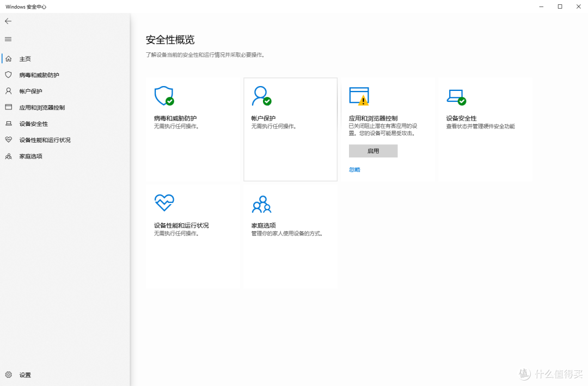588x386 pixels.
Task: Select 主页 in the sidebar
Action: pyautogui.click(x=25, y=59)
